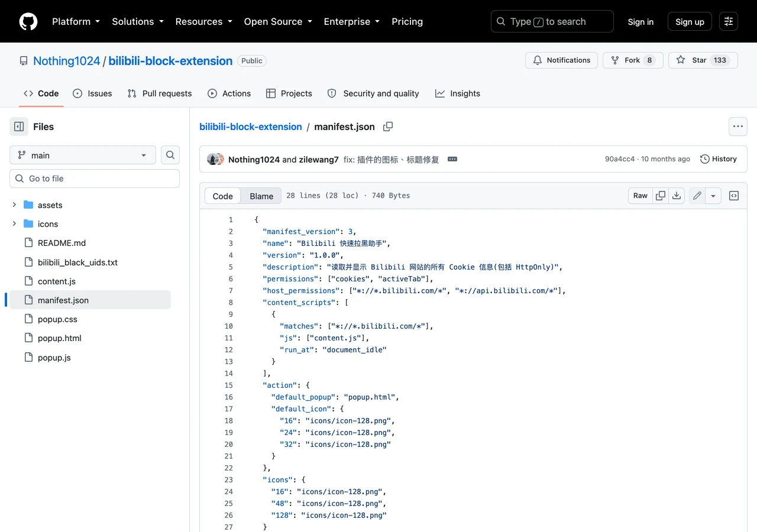Open commit 90a4cc4
The image size is (757, 532).
(620, 159)
